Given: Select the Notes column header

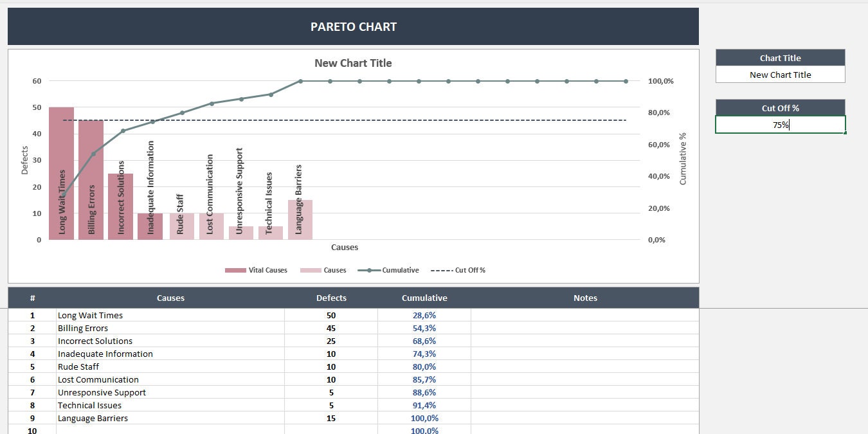Looking at the screenshot, I should pos(585,298).
